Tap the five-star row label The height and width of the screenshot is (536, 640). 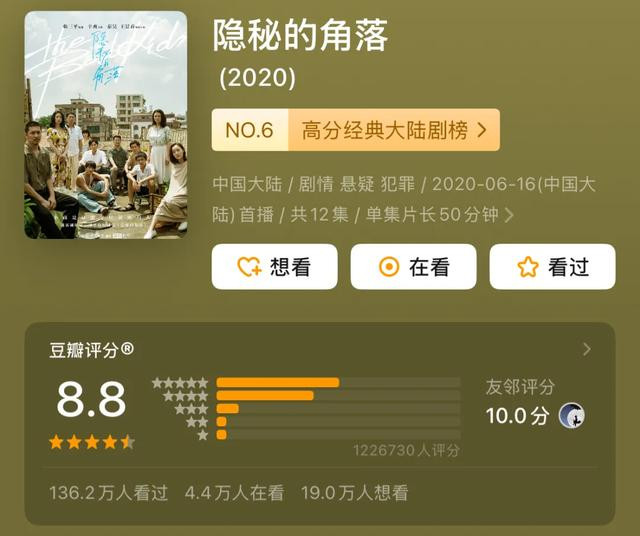click(x=180, y=383)
